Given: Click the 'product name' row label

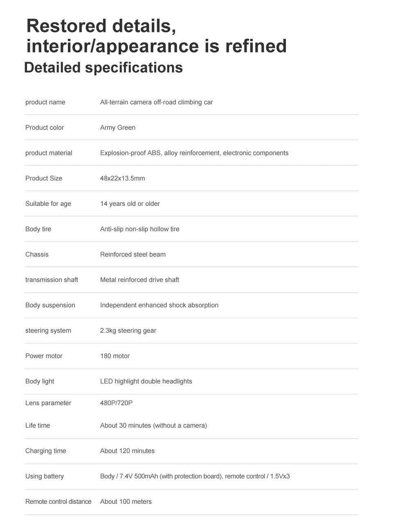Looking at the screenshot, I should coord(45,102).
